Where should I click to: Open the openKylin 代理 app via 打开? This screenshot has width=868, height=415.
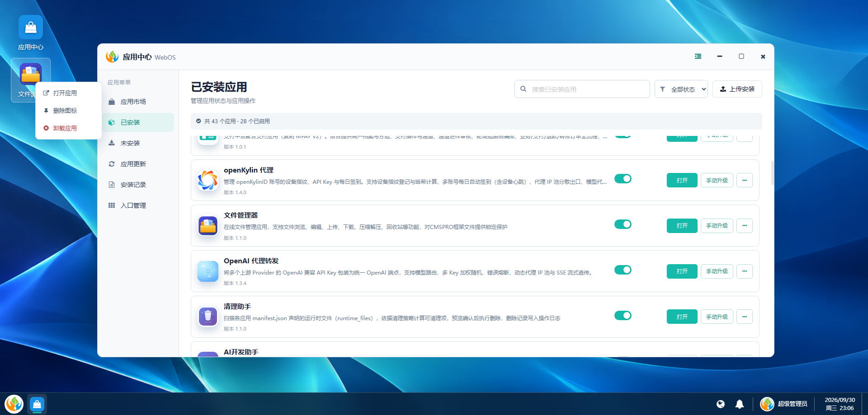tap(682, 180)
